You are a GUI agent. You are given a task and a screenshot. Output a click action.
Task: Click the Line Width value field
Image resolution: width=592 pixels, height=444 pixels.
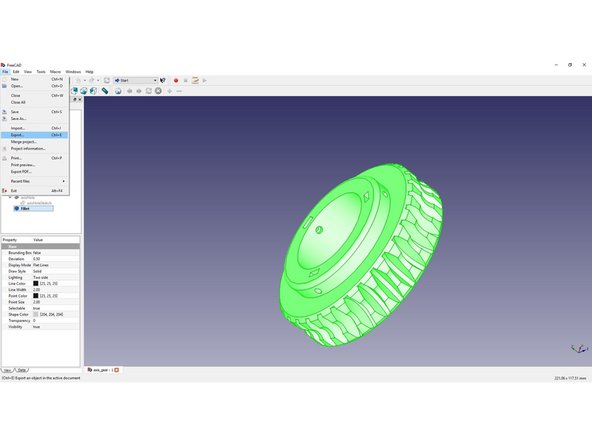pyautogui.click(x=56, y=290)
